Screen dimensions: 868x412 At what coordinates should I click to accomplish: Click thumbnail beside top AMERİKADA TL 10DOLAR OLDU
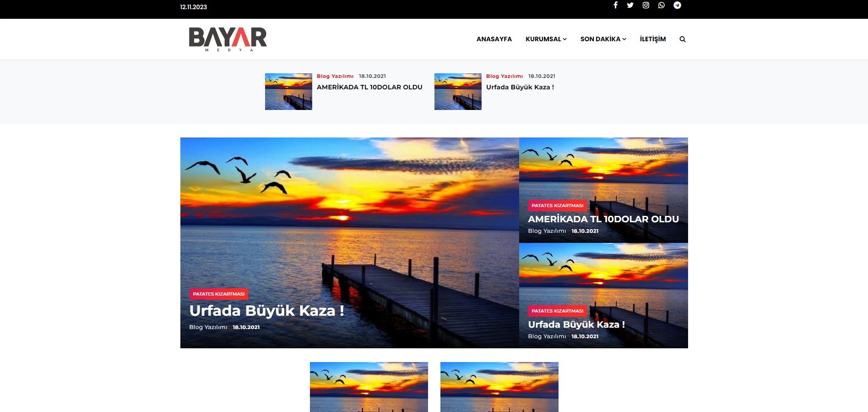click(x=288, y=92)
